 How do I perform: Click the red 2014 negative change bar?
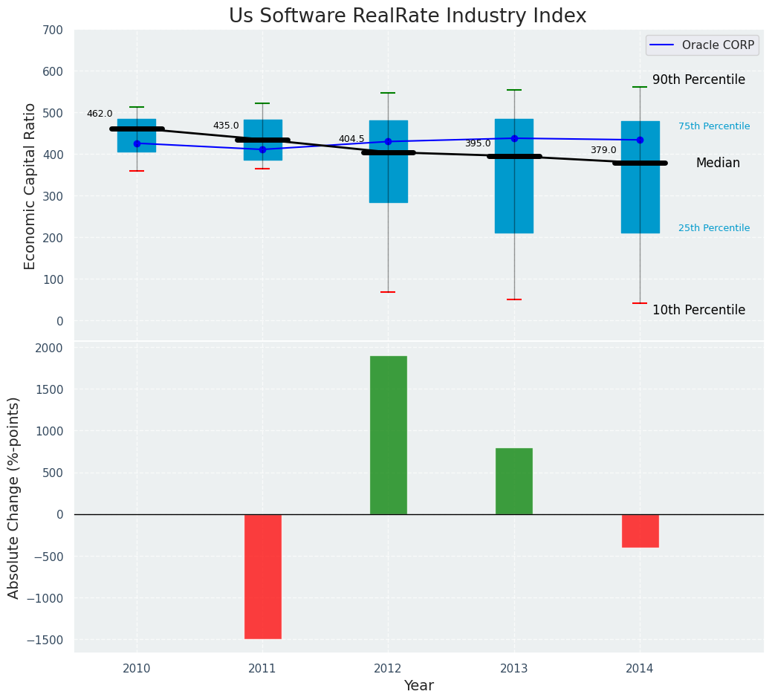pos(640,531)
